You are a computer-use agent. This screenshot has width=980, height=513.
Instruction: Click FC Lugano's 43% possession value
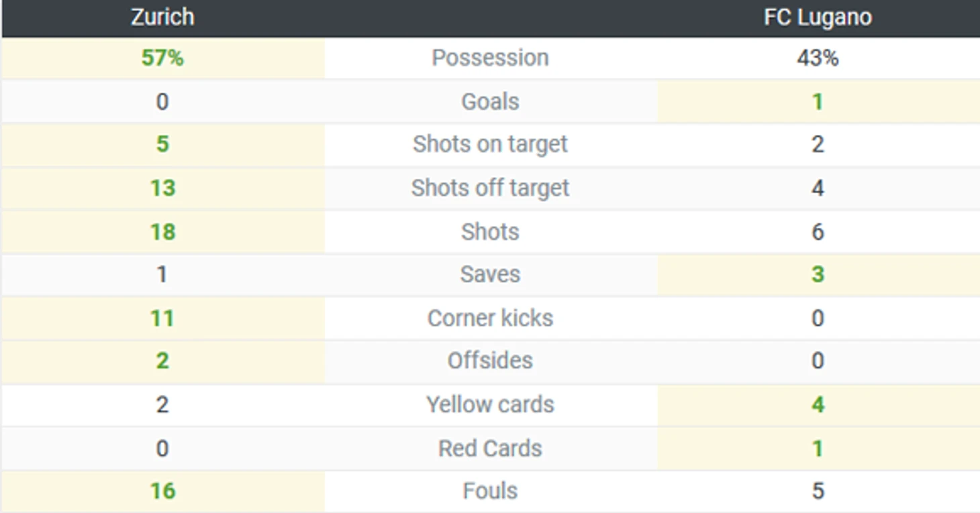coord(818,58)
